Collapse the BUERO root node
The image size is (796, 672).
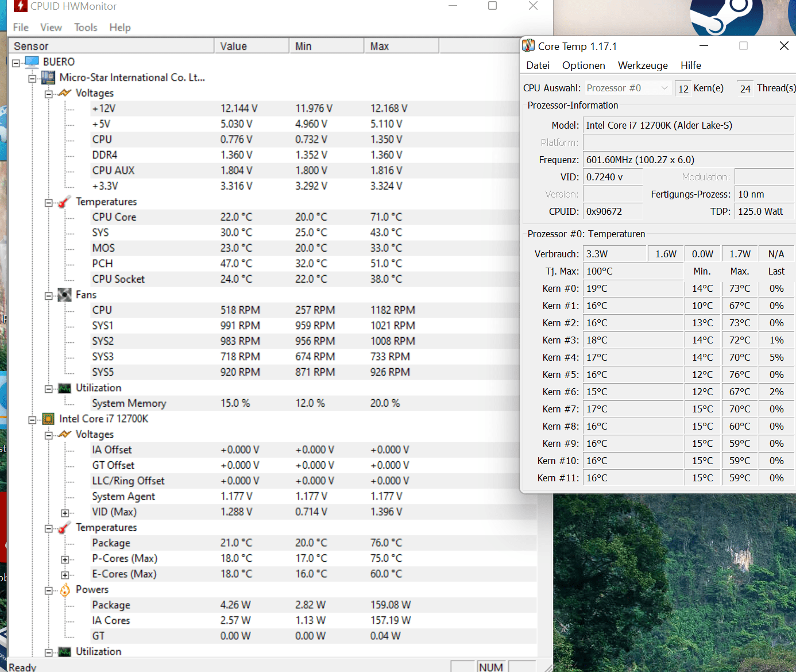click(x=16, y=63)
